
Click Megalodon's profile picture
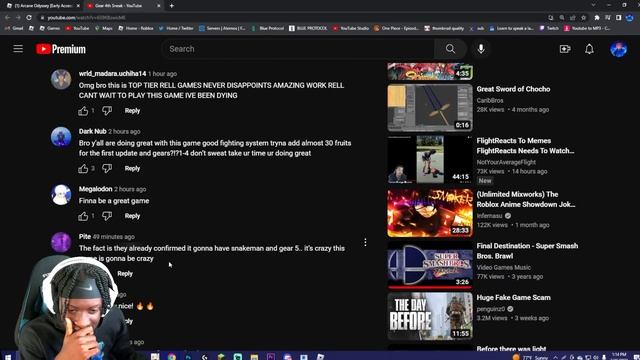tap(61, 194)
